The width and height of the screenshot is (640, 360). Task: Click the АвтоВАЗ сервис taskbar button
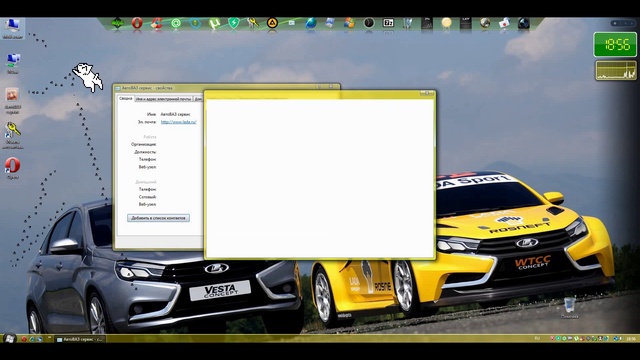[x=80, y=339]
